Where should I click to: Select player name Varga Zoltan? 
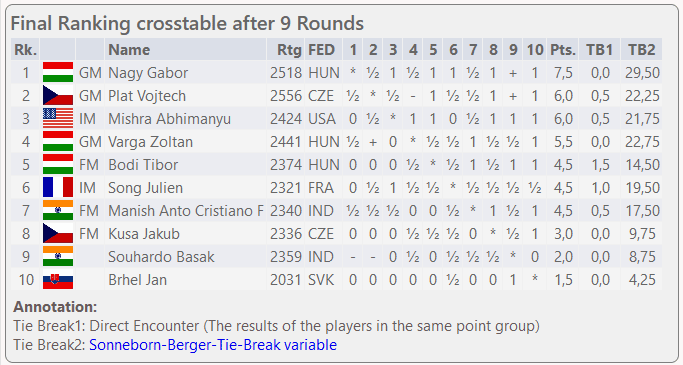coord(150,142)
